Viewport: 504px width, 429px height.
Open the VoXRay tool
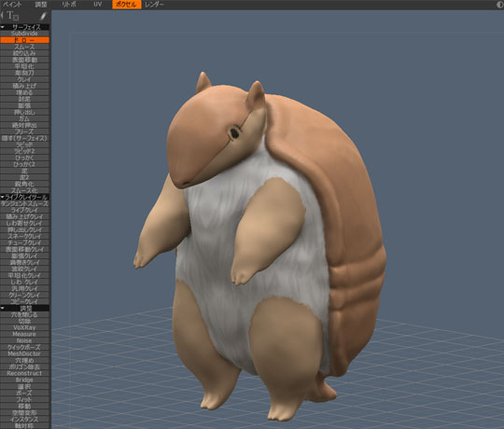pyautogui.click(x=25, y=328)
